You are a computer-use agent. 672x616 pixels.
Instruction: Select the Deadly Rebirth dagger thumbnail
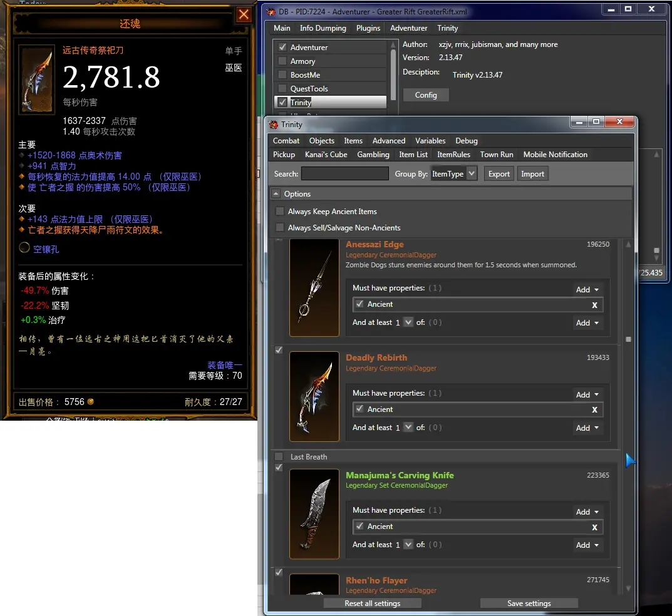314,396
